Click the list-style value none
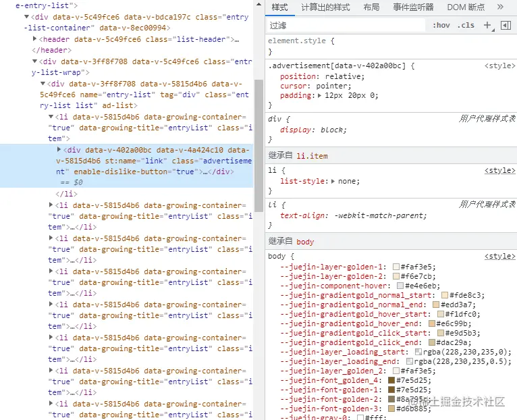The height and width of the screenshot is (420, 517). click(x=346, y=181)
